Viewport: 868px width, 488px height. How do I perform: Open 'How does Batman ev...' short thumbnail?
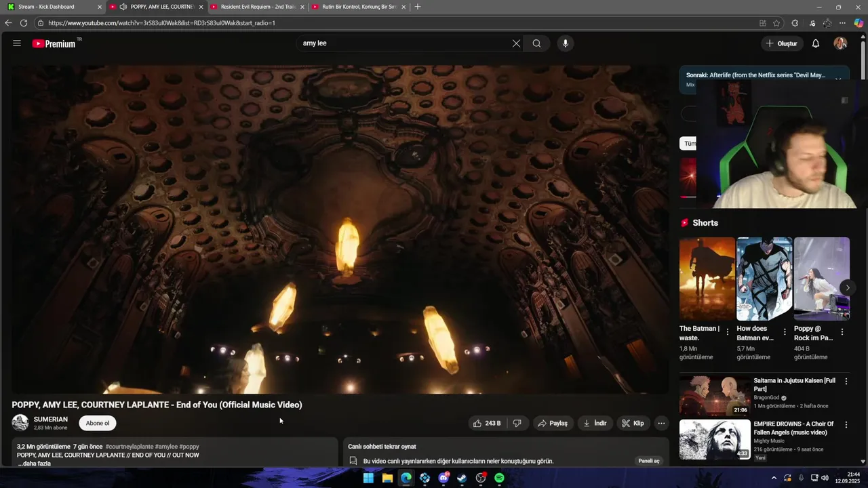[764, 279]
